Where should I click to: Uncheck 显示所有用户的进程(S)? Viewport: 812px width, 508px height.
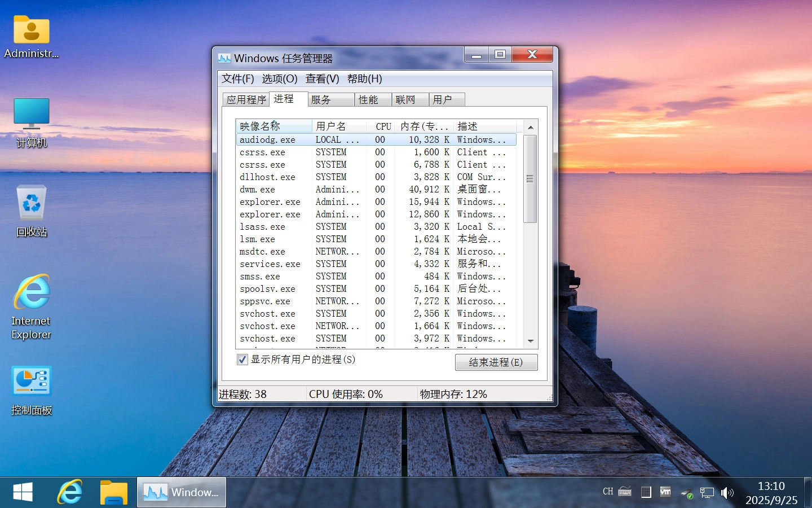click(242, 360)
